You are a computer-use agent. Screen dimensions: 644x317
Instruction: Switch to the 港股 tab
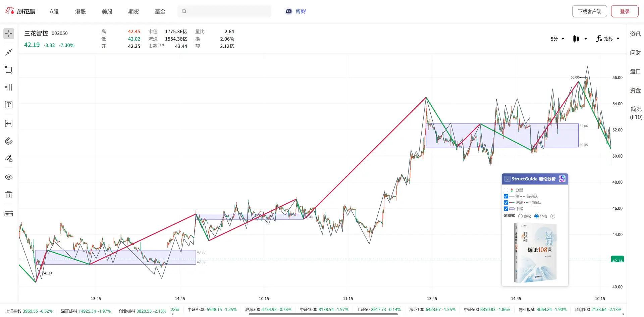[x=80, y=11]
